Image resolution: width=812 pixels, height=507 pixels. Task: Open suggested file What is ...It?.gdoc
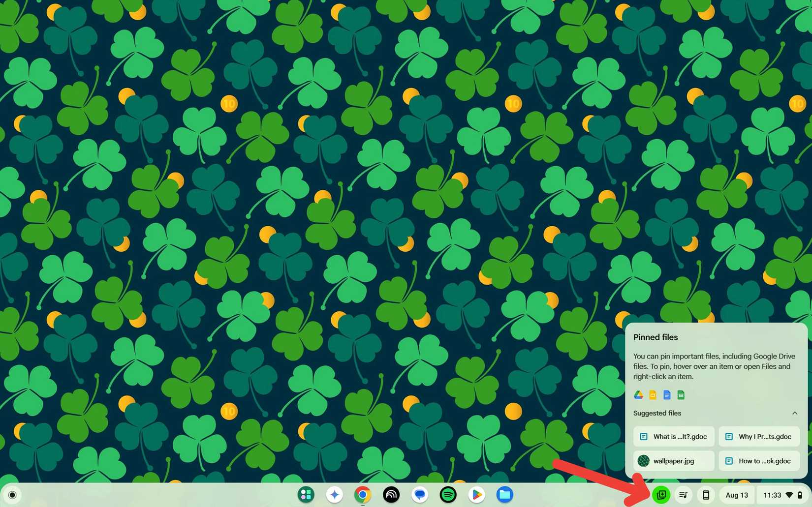point(674,437)
